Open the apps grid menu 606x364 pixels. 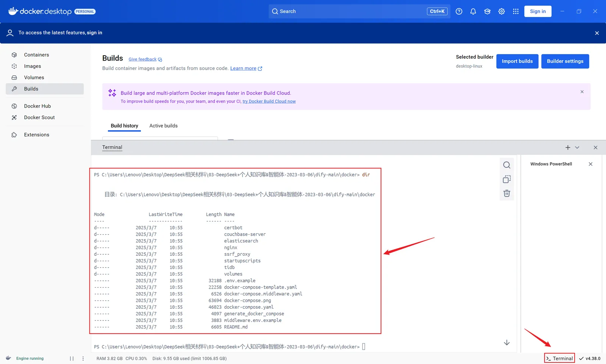[x=516, y=11]
